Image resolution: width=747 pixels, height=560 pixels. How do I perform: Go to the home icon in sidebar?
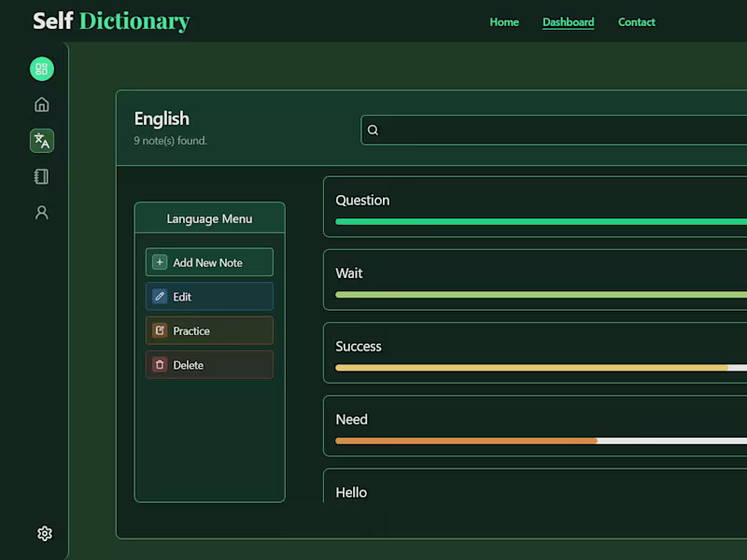pyautogui.click(x=42, y=105)
